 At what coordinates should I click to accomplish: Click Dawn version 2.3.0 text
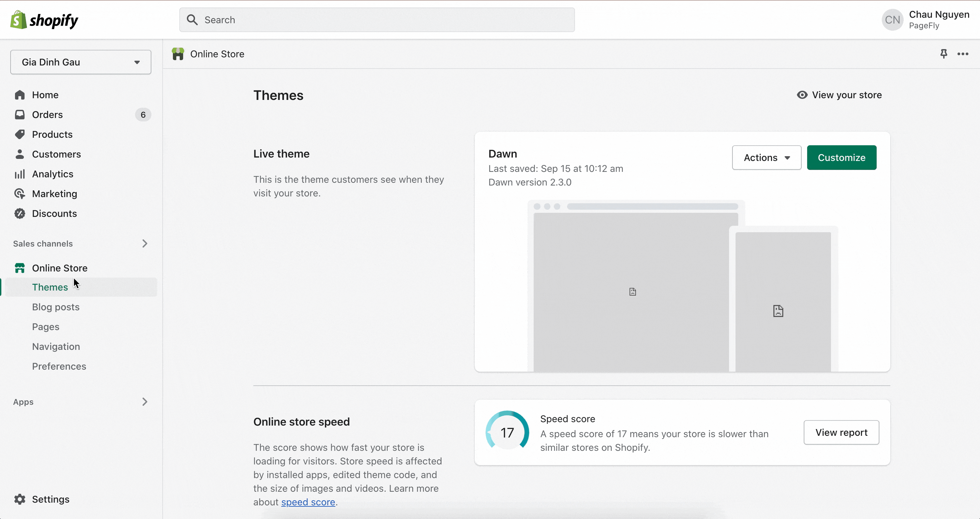coord(530,182)
